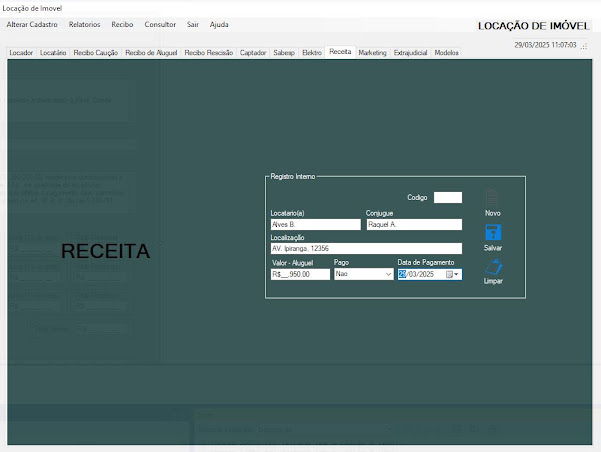Image resolution: width=601 pixels, height=452 pixels.
Task: Open the Consultor menu
Action: coord(160,25)
